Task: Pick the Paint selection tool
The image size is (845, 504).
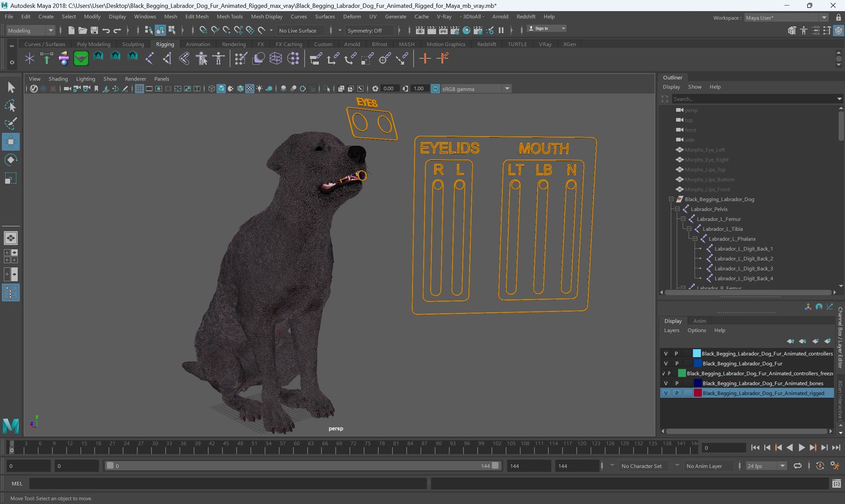Action: coord(10,124)
